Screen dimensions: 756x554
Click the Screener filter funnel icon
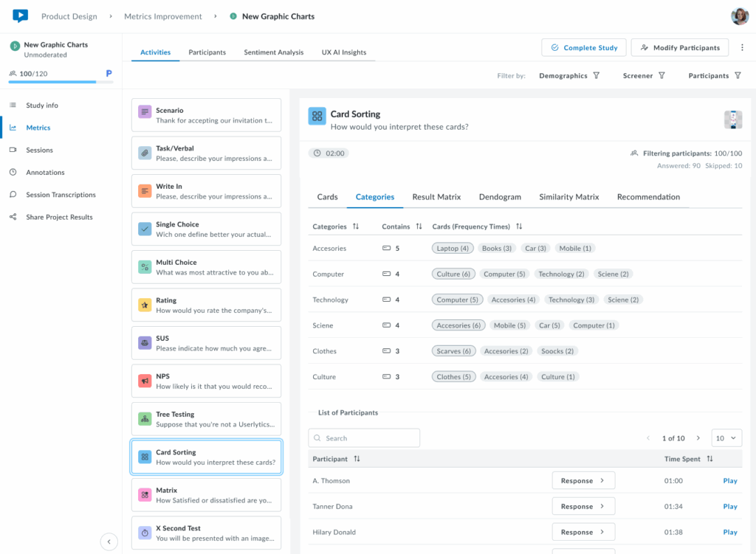pos(661,76)
